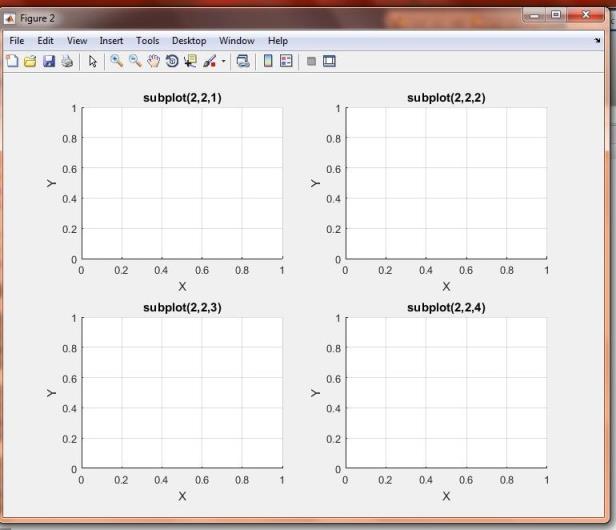Open the Edit menu
Viewport: 616px width, 530px height.
click(45, 41)
